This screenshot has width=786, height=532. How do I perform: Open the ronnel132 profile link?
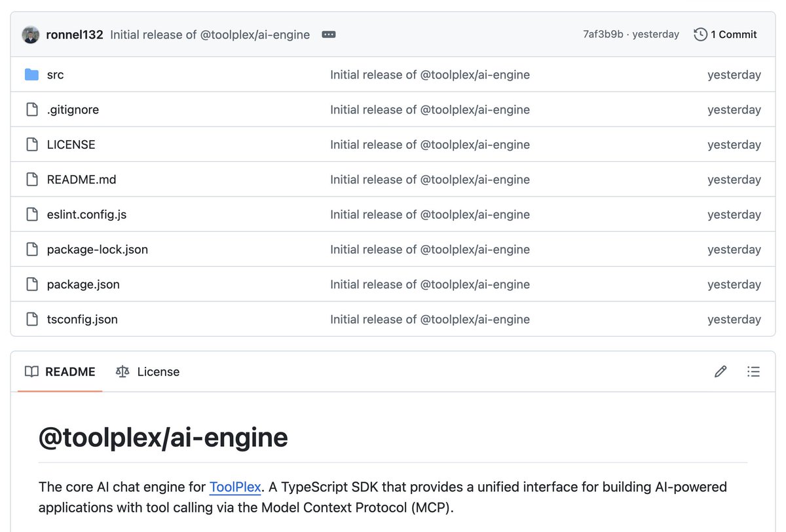[x=75, y=35]
